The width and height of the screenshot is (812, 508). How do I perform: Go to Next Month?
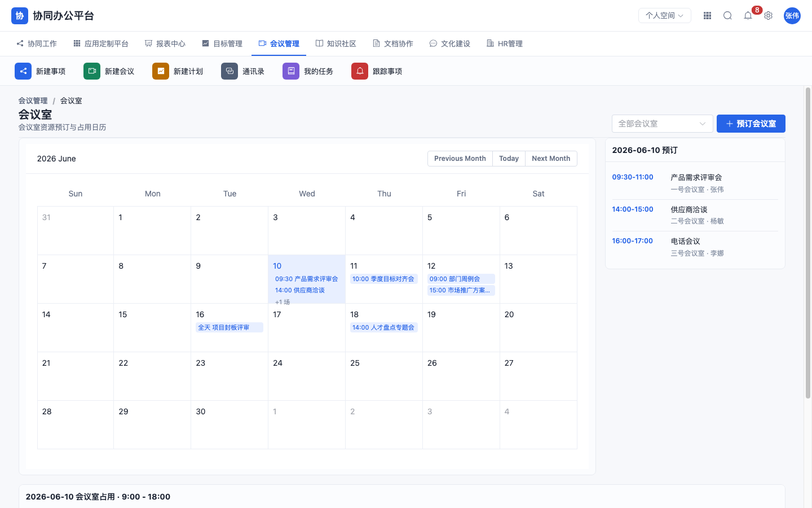551,159
